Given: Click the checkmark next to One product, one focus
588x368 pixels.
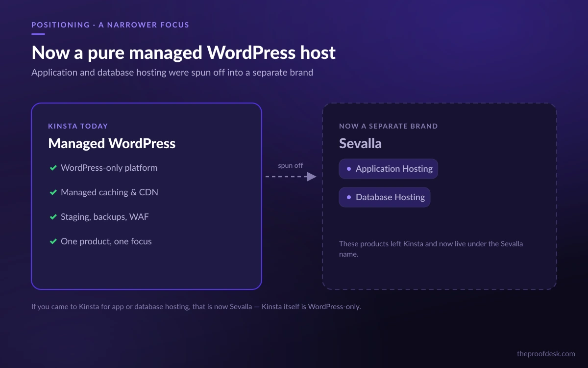Looking at the screenshot, I should tap(53, 241).
